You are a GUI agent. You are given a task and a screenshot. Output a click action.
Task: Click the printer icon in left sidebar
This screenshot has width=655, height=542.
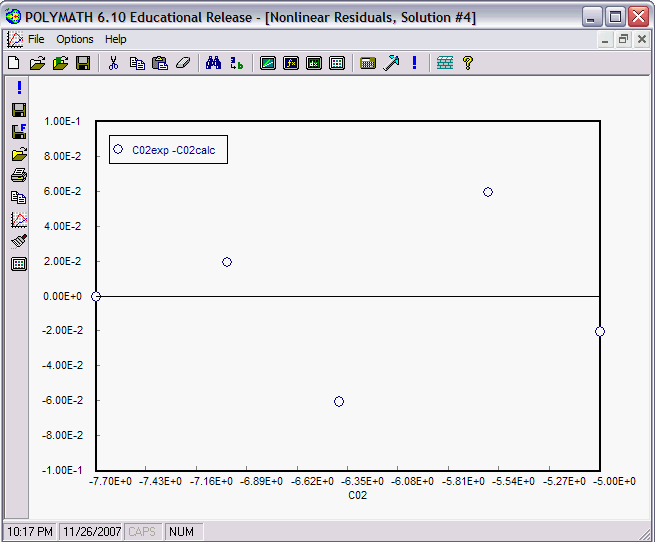[x=19, y=176]
